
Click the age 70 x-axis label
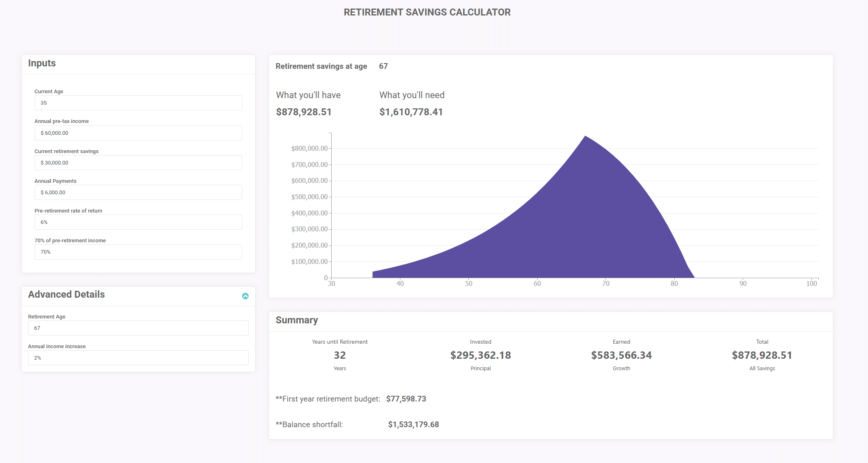coord(606,283)
